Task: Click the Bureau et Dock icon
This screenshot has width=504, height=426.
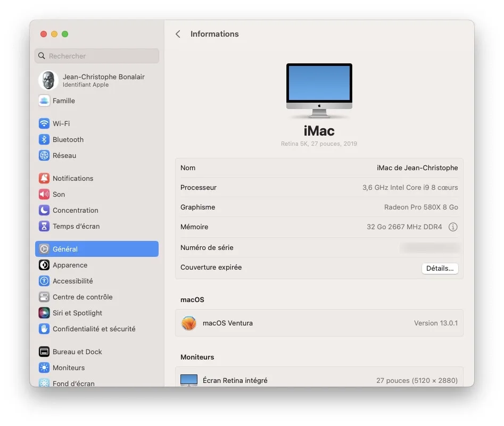Action: [44, 352]
